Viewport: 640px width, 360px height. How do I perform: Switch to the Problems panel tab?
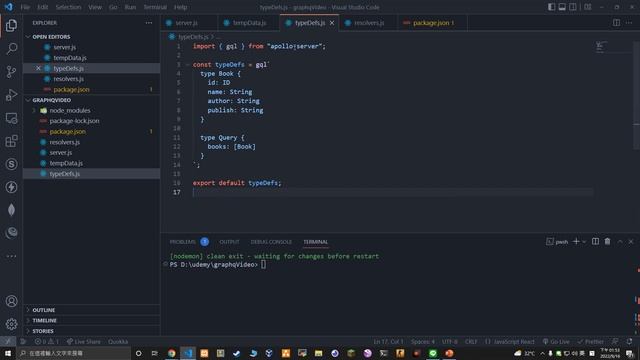coord(182,242)
